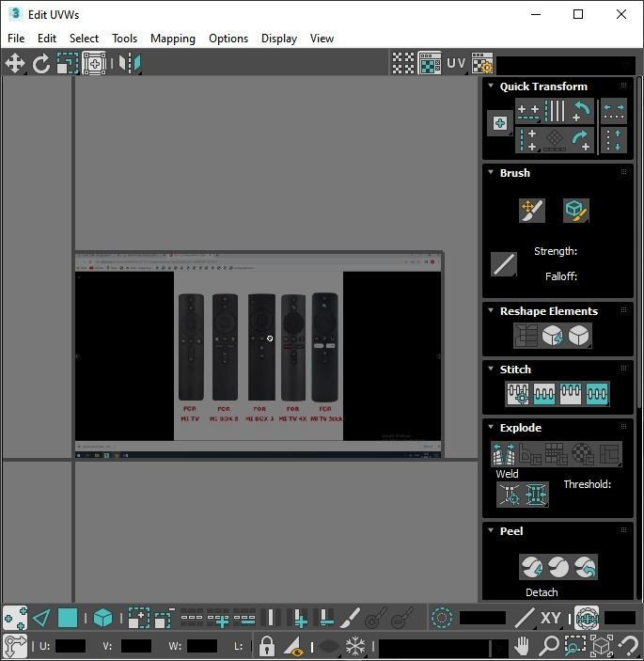This screenshot has width=644, height=661.
Task: Toggle the Lock Selected Subobjects padlock
Action: (x=267, y=646)
